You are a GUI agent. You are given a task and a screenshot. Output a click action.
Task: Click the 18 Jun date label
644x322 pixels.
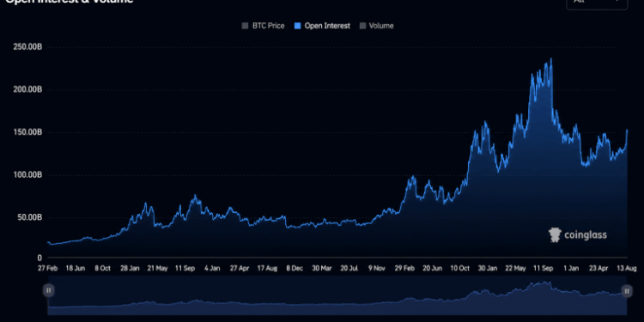coord(76,268)
